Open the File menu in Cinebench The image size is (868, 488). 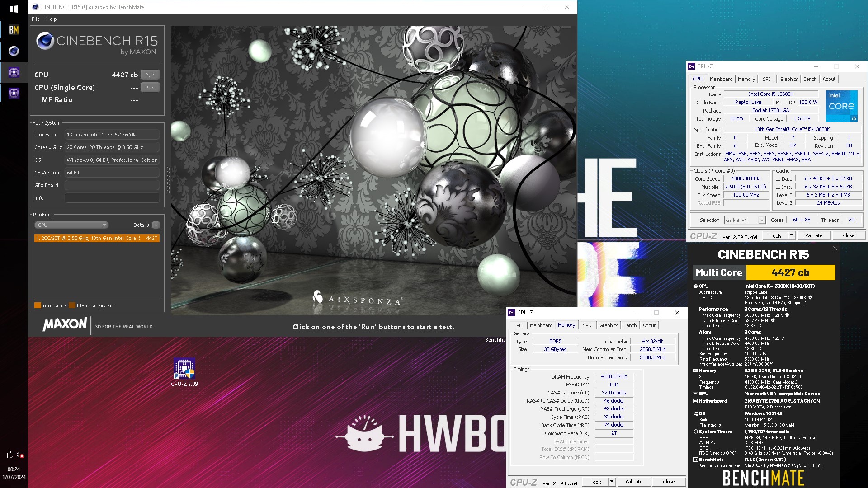(x=36, y=19)
